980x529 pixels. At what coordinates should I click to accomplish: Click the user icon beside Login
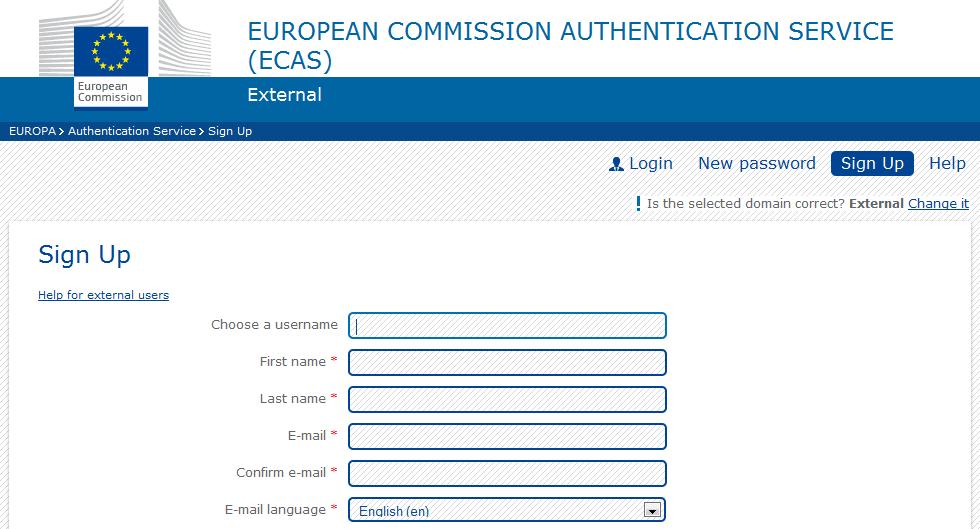coord(616,164)
